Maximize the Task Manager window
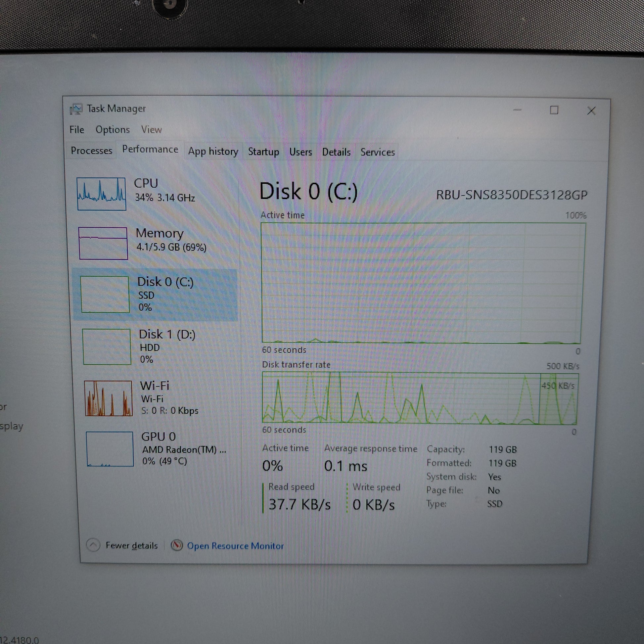Viewport: 644px width, 644px height. (554, 110)
